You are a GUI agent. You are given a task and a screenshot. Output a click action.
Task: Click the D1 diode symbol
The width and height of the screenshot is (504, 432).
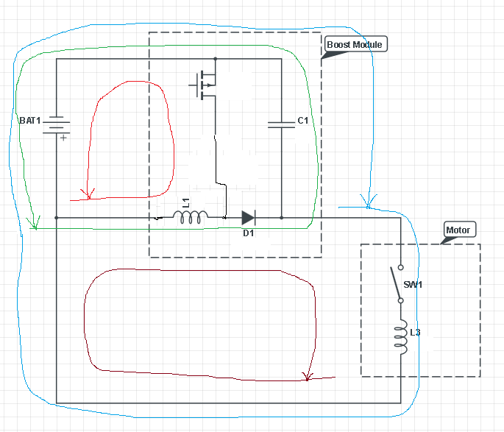(248, 218)
